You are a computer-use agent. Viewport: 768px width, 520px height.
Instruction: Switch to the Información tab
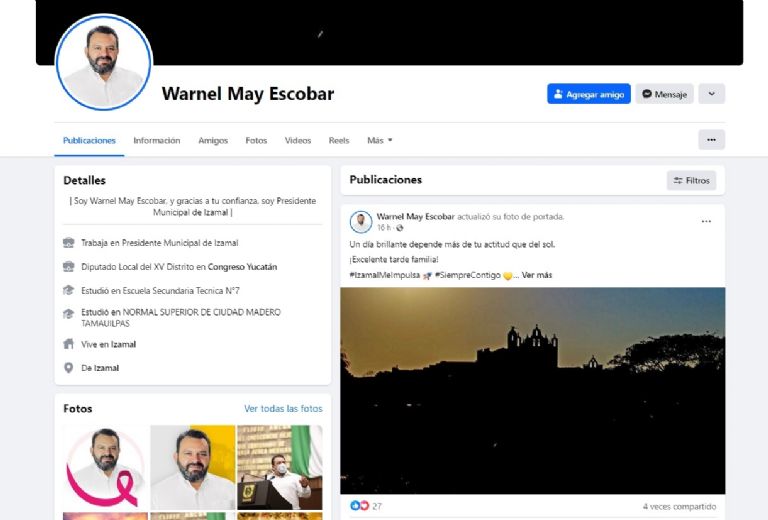[x=157, y=141]
